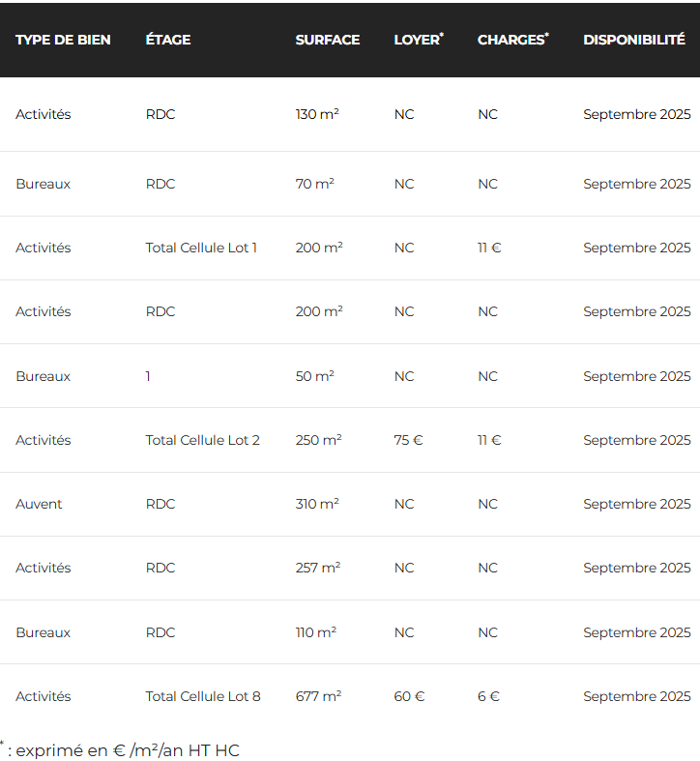
Task: Click the CHARGES column header
Action: click(513, 40)
